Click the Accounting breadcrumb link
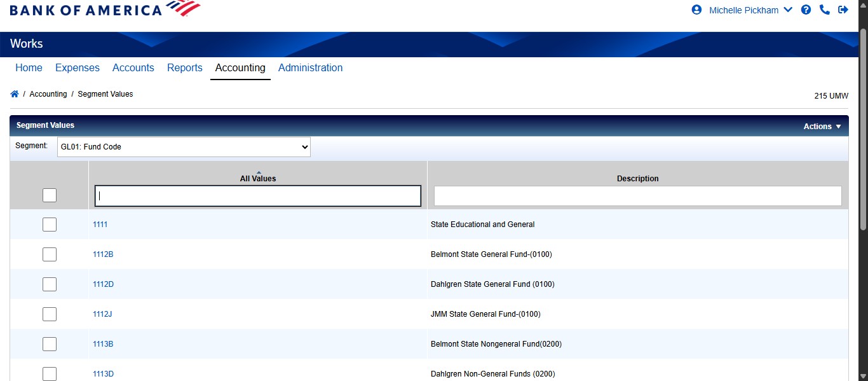The image size is (868, 381). (x=48, y=94)
